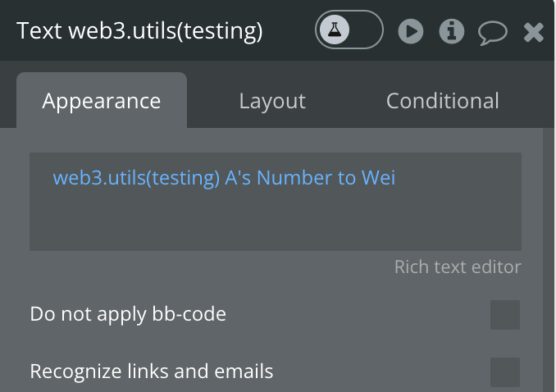Click empty right side of flask toggle
Screen dimensions: 556x392
coord(366,30)
